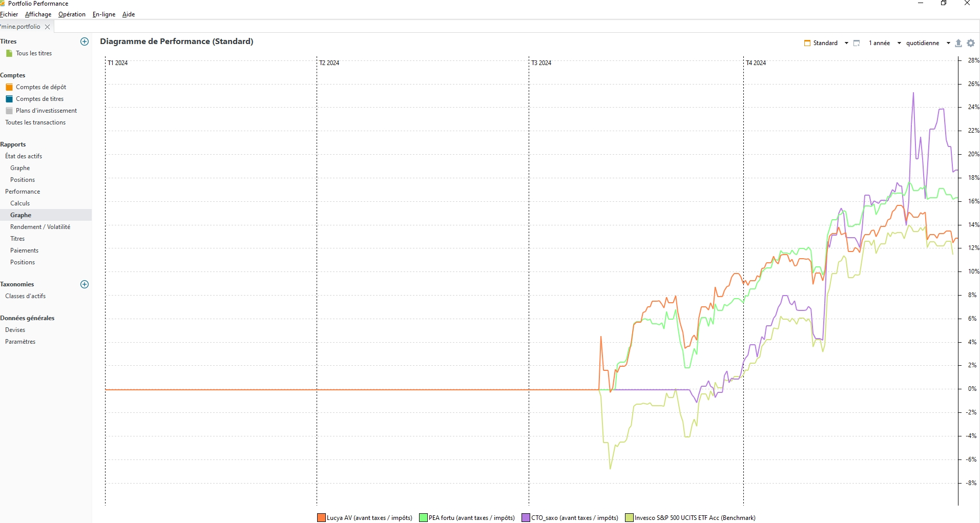980x523 pixels.
Task: Open Classes d'actifs taxonomy
Action: 26,296
